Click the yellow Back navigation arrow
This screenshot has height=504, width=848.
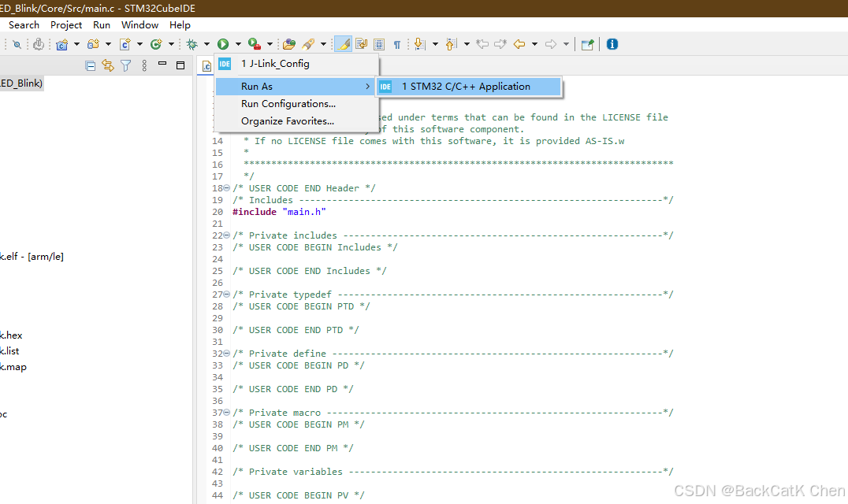pyautogui.click(x=519, y=44)
